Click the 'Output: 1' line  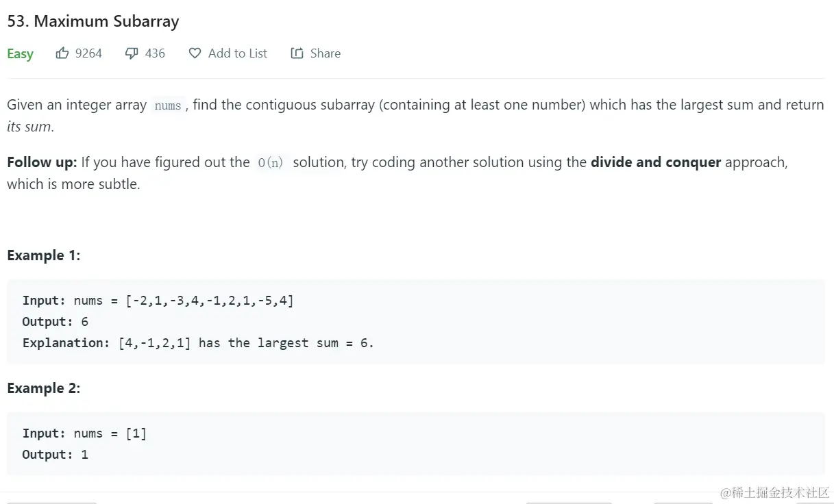click(55, 454)
